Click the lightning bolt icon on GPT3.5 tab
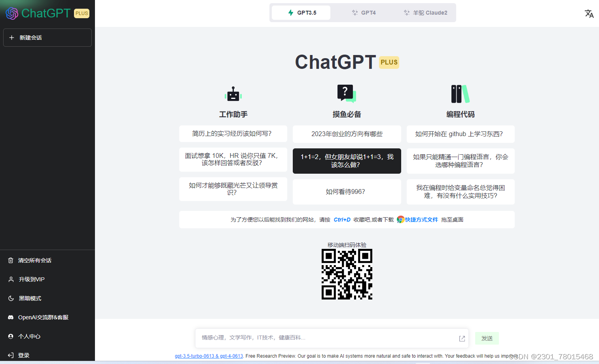The image size is (599, 364). 291,13
